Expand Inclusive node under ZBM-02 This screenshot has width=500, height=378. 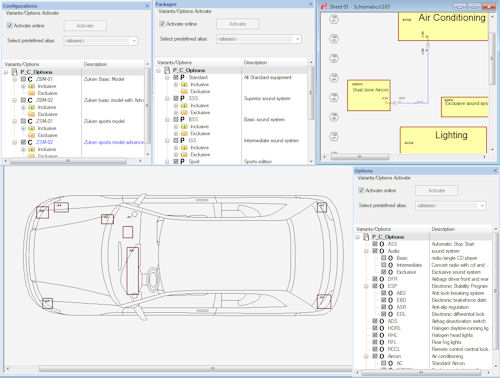coord(23,107)
